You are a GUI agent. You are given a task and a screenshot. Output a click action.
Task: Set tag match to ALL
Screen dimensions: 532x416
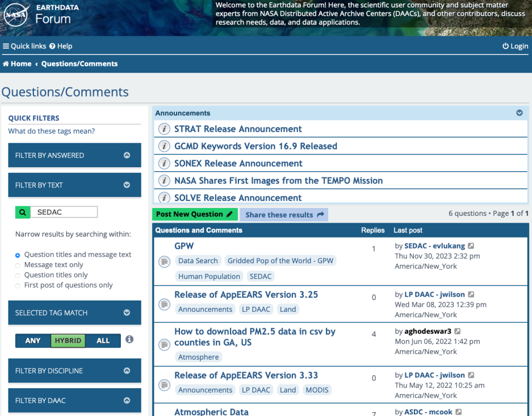[103, 341]
